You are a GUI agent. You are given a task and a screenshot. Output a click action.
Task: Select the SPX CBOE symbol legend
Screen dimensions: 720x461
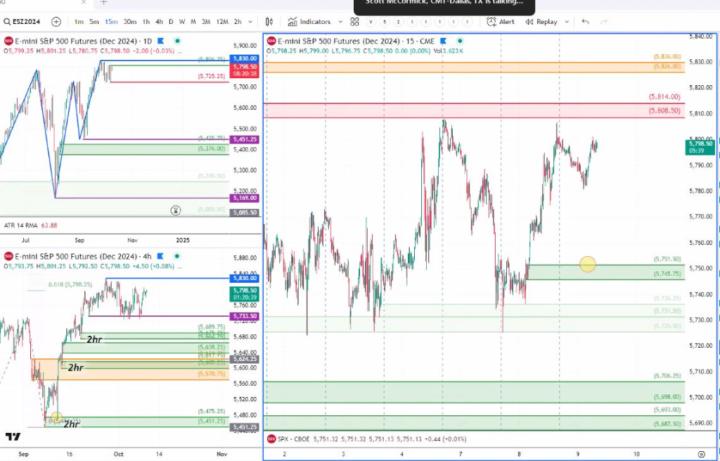click(299, 439)
